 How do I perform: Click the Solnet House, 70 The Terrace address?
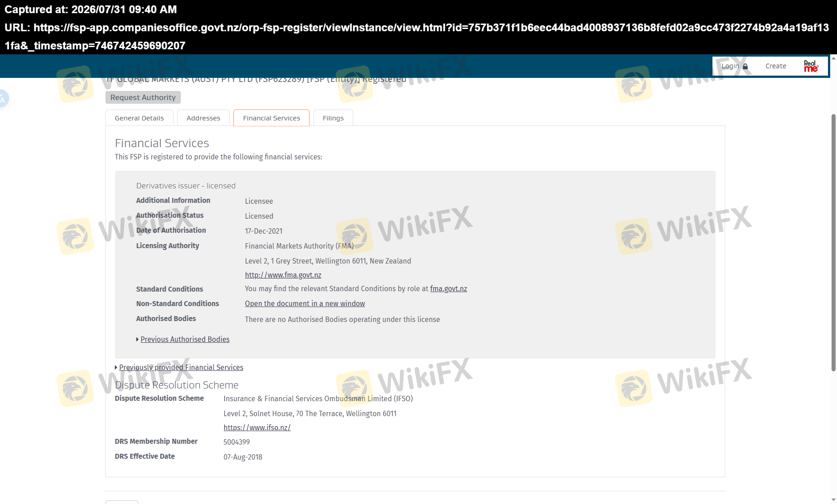[310, 413]
